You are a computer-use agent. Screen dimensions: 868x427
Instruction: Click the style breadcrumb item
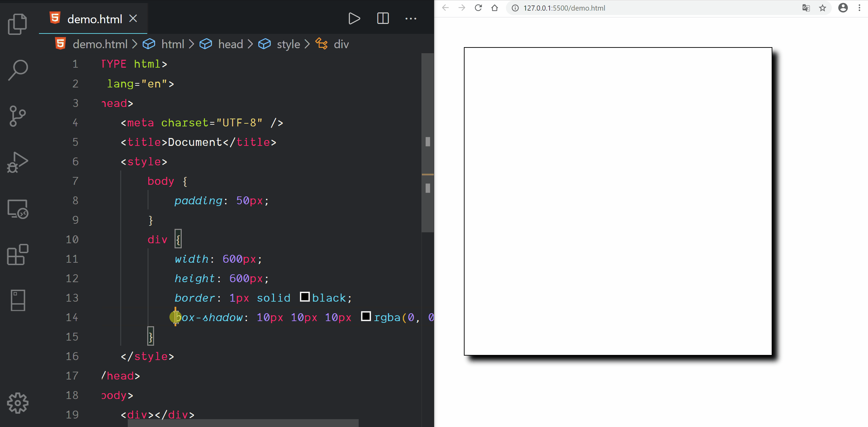tap(288, 44)
